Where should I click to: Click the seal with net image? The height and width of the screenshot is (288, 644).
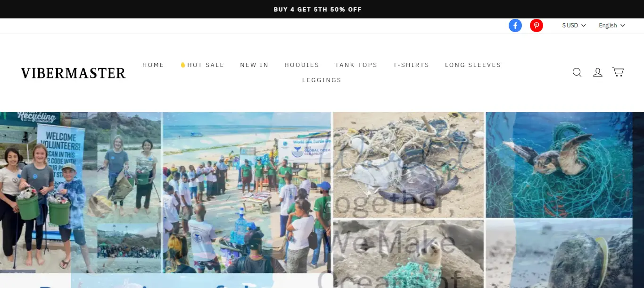408,254
